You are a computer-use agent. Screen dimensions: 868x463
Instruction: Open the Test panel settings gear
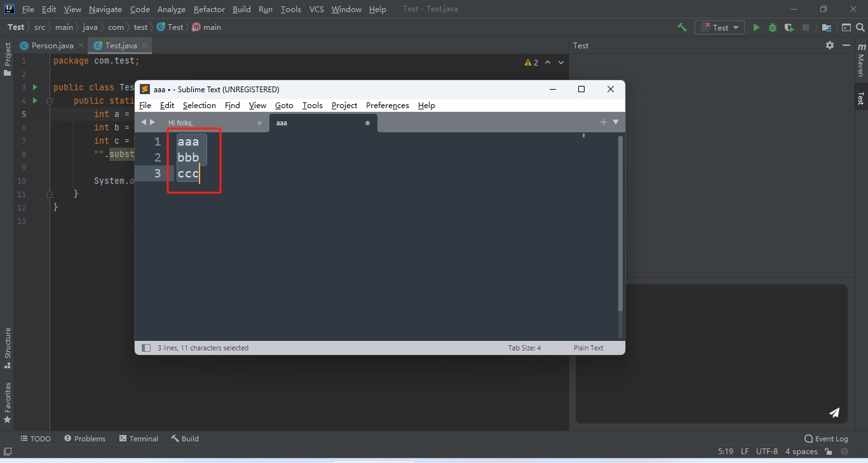(829, 45)
